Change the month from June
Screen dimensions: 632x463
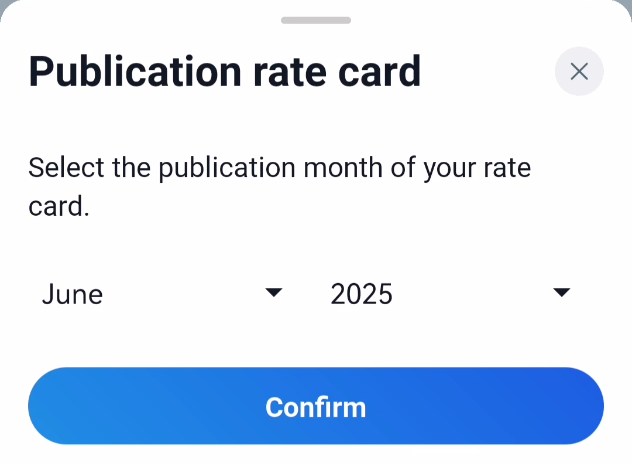(162, 293)
